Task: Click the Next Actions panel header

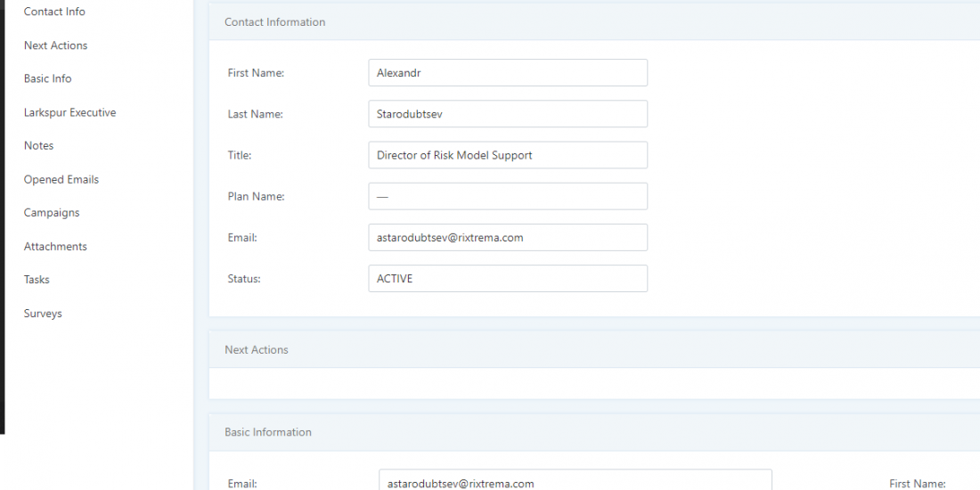Action: tap(257, 350)
